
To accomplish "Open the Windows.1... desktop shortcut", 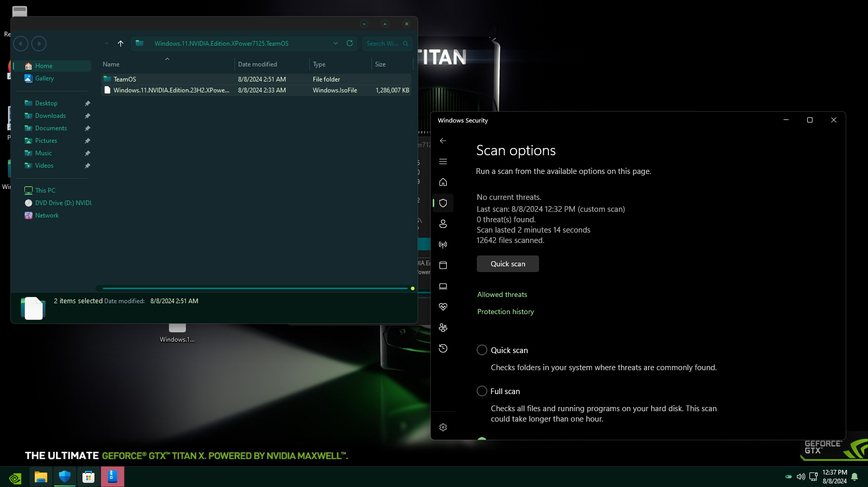I will (177, 333).
